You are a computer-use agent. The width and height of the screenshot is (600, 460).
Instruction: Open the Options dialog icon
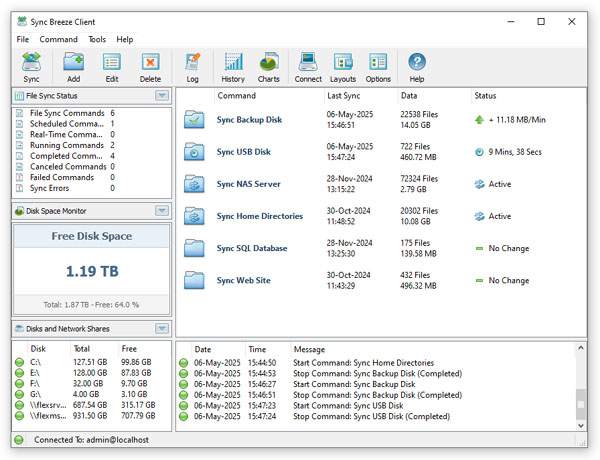(378, 67)
